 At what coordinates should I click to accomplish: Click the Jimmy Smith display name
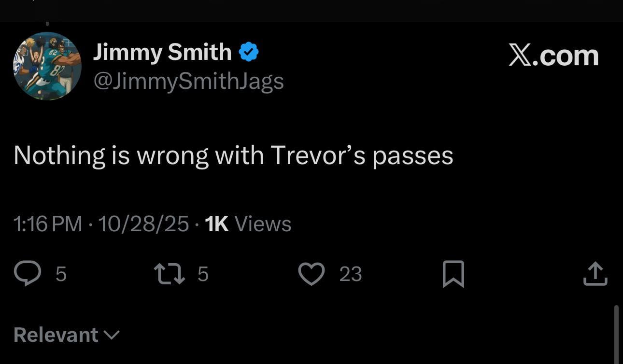click(162, 52)
